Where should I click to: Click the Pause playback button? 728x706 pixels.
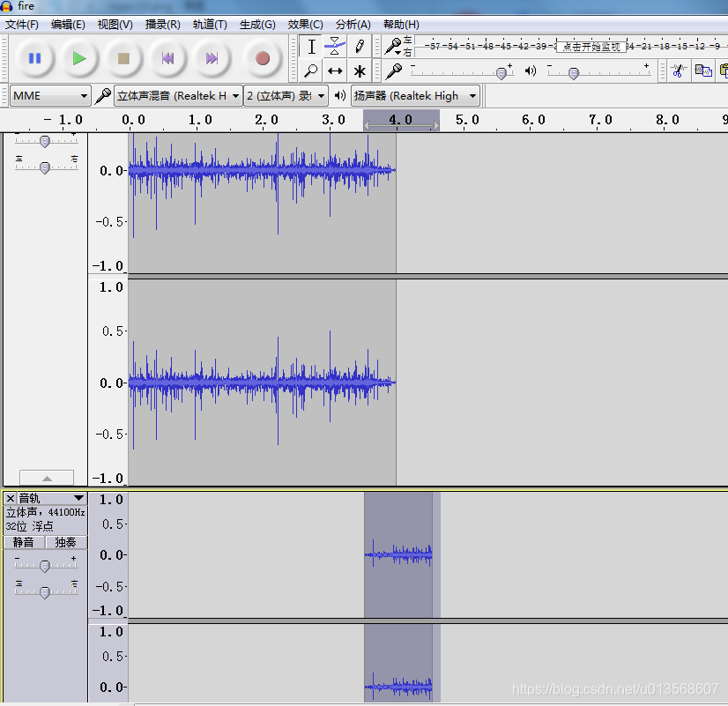coord(35,58)
